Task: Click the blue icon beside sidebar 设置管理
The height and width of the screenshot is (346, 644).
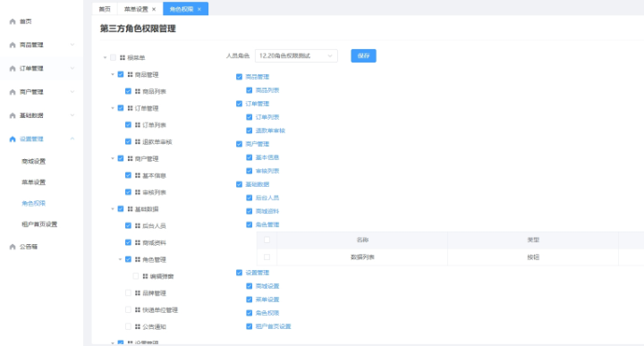Action: [x=13, y=139]
